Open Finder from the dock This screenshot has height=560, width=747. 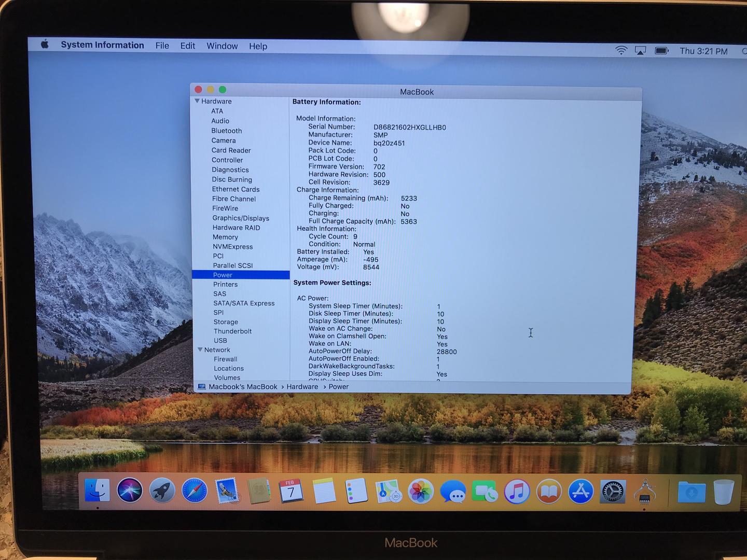(98, 490)
